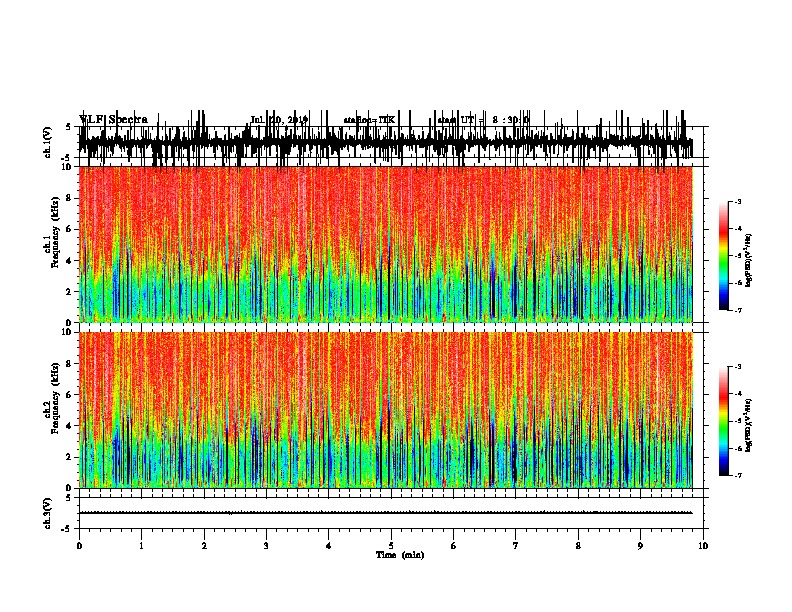Click the time-axis tick label "5"

391,546
